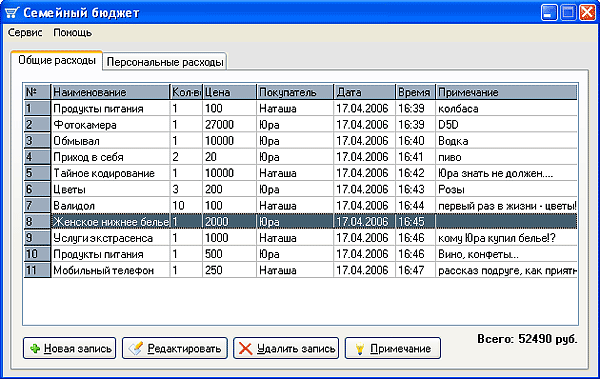Click the Кол-во column header

click(186, 92)
